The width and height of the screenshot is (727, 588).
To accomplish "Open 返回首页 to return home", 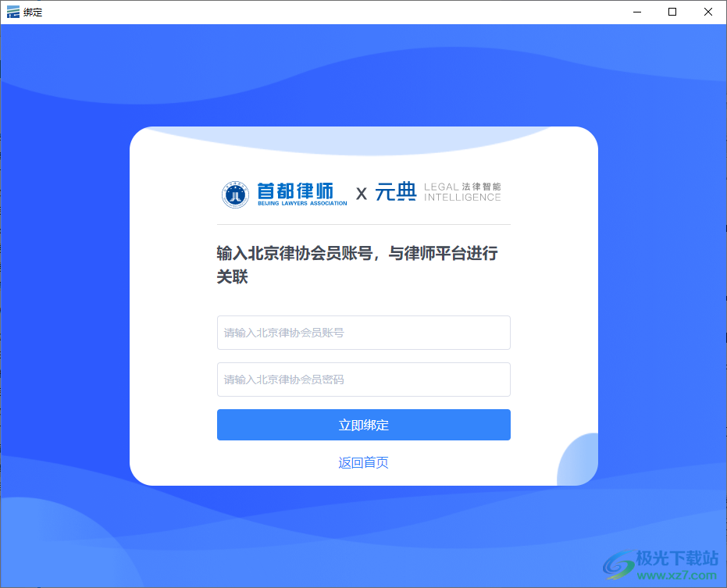I will point(363,462).
